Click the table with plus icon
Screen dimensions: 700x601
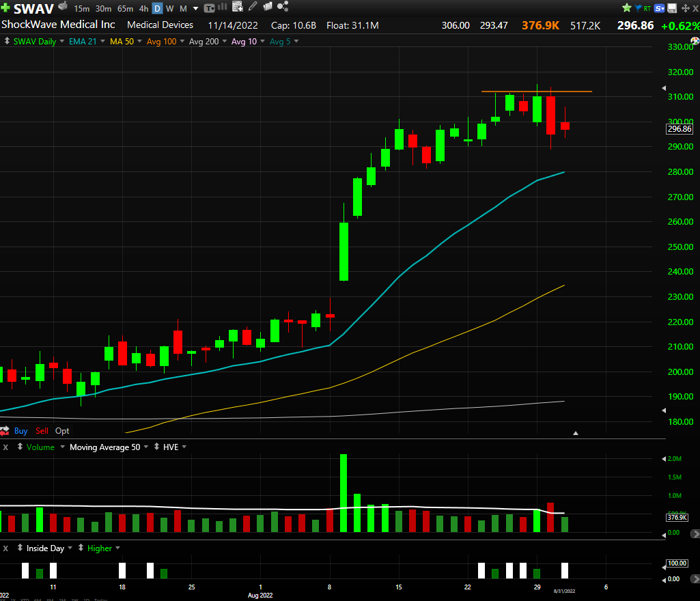pyautogui.click(x=238, y=6)
